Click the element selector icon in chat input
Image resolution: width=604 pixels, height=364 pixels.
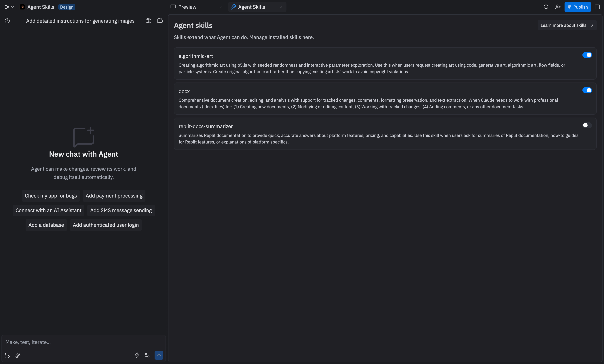click(8, 355)
